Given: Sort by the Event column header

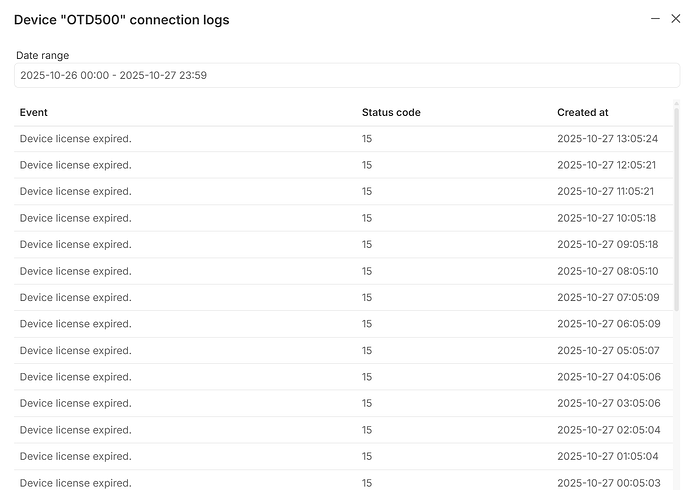Looking at the screenshot, I should [x=34, y=113].
